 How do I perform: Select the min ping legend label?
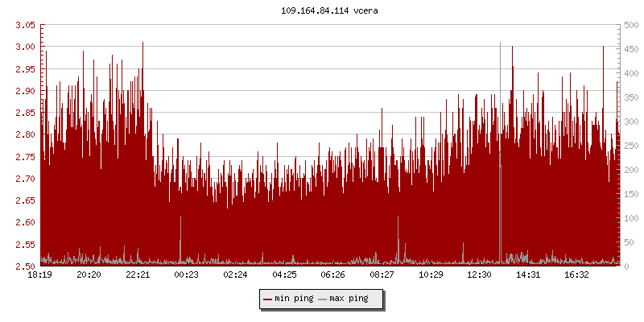pos(294,299)
